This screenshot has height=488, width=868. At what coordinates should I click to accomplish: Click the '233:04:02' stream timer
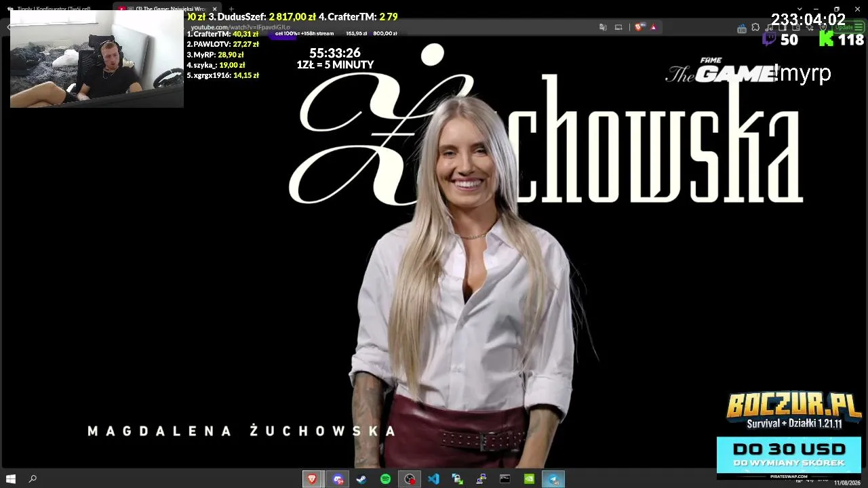tap(808, 20)
